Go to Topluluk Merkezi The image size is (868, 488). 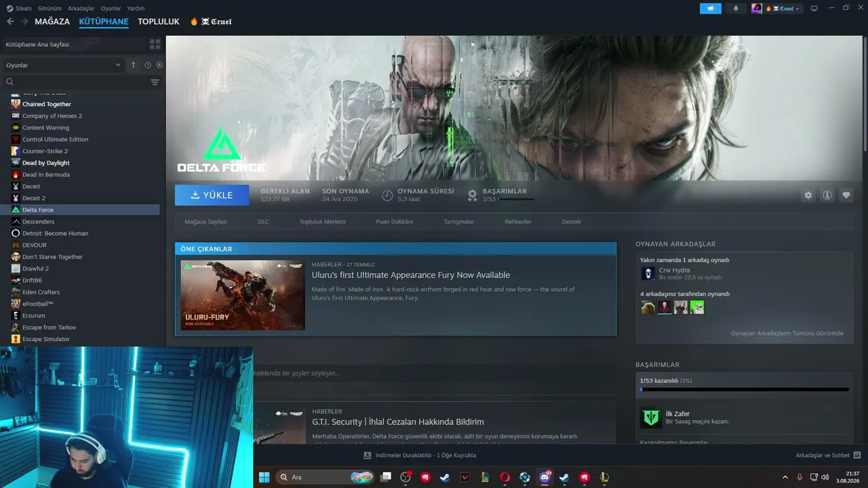(323, 222)
